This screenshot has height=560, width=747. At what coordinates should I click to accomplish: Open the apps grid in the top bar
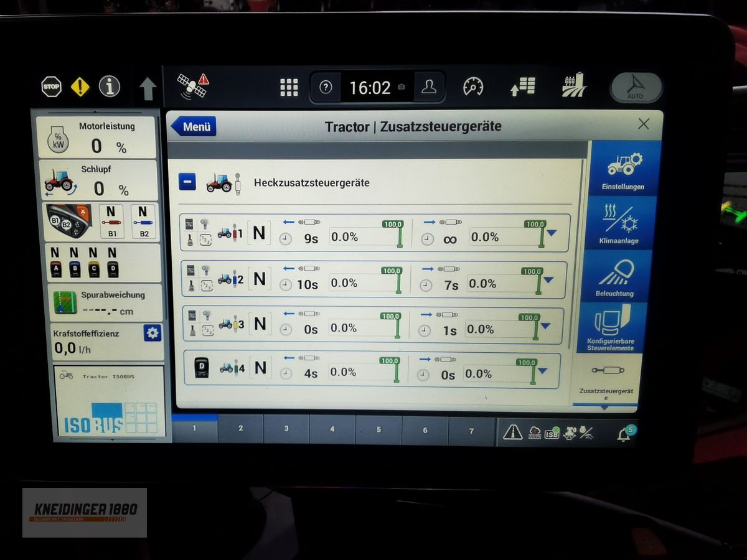click(x=290, y=86)
